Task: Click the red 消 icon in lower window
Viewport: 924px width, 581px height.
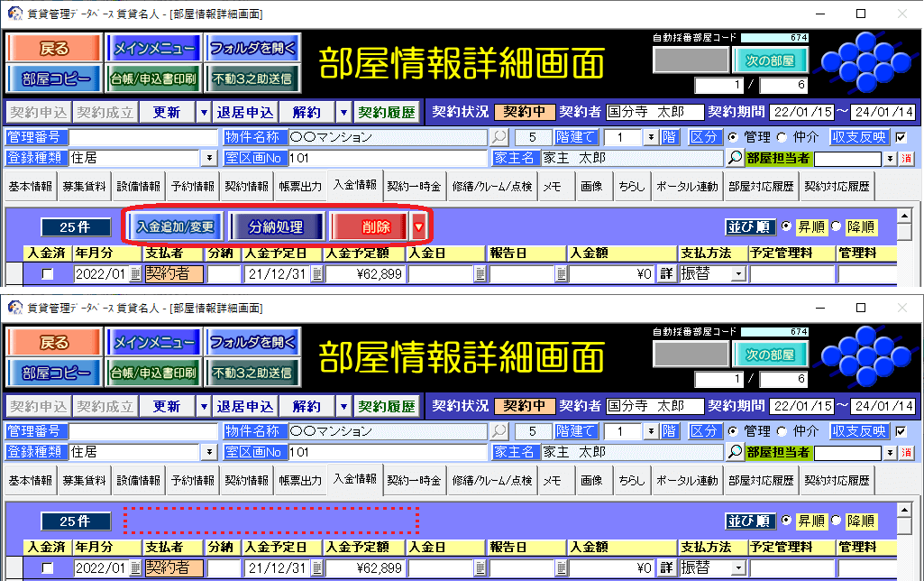Action: pyautogui.click(x=907, y=452)
